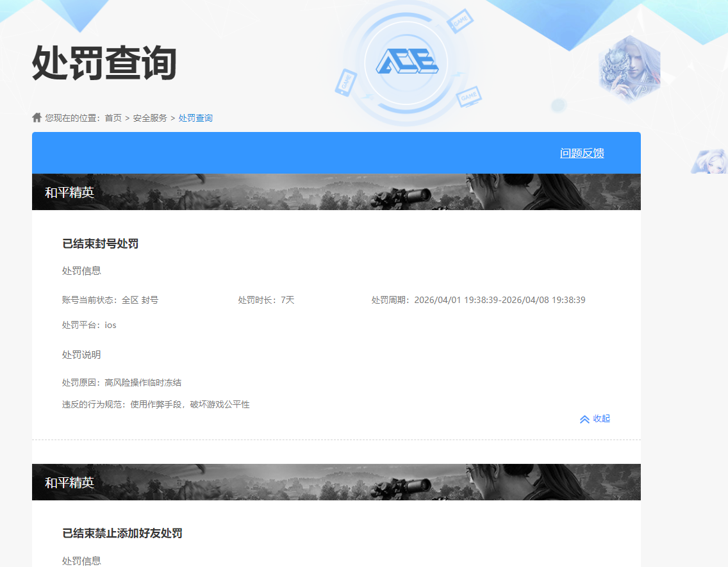
Task: Open 安全服务 breadcrumb link
Action: 150,118
